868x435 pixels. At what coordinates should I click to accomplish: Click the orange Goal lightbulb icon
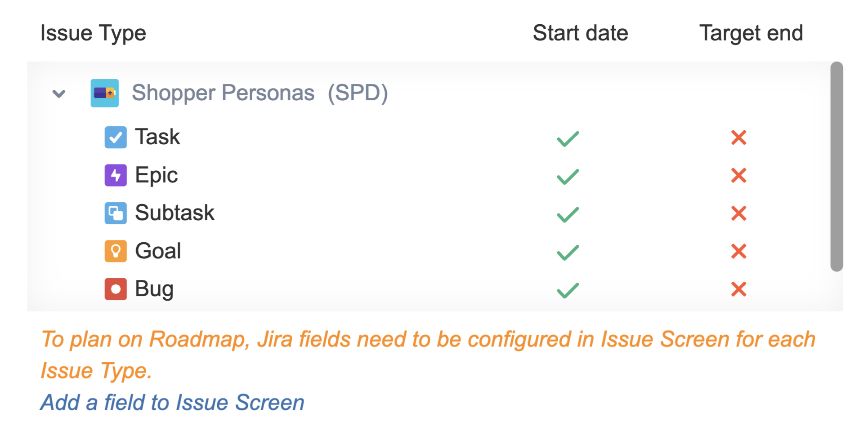(116, 251)
